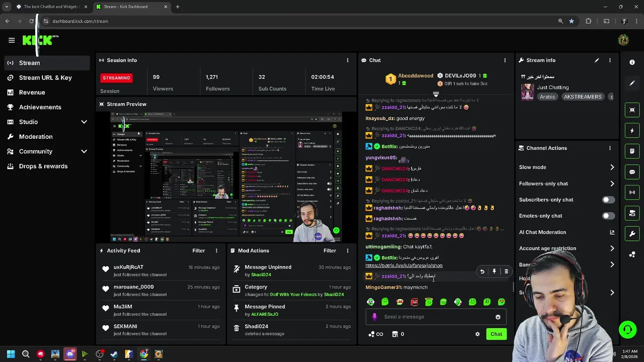This screenshot has height=362, width=644.
Task: Open Session Info three-dot menu
Action: click(x=347, y=60)
